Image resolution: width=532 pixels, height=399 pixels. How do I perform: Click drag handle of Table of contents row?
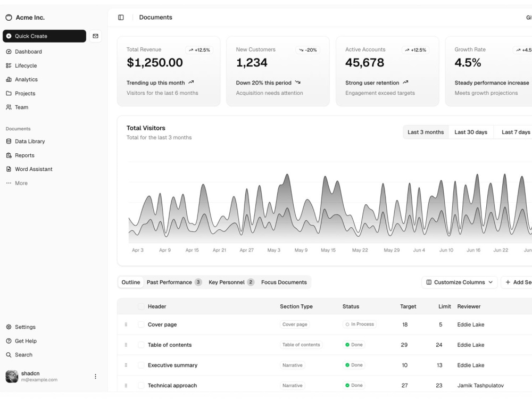[x=126, y=345]
